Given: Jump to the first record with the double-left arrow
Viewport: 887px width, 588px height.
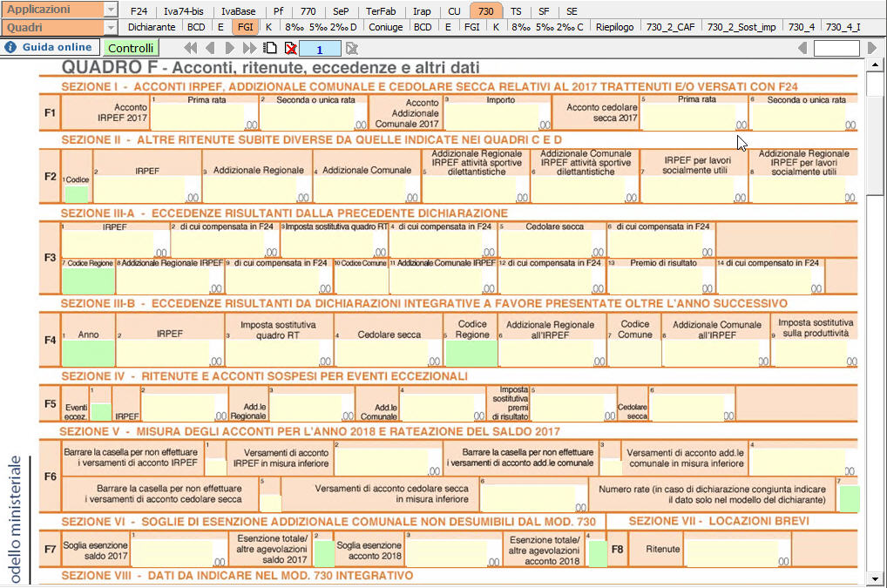Looking at the screenshot, I should pyautogui.click(x=191, y=48).
